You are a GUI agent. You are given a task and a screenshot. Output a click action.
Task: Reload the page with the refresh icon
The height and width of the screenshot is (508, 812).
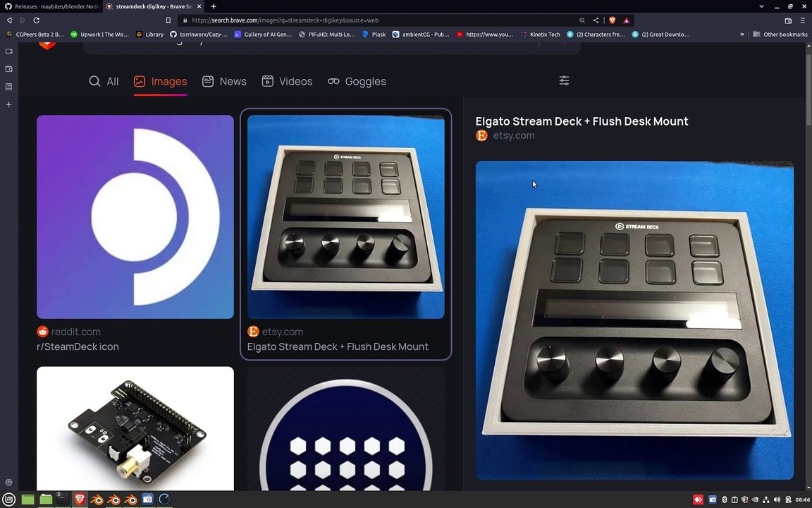point(36,20)
